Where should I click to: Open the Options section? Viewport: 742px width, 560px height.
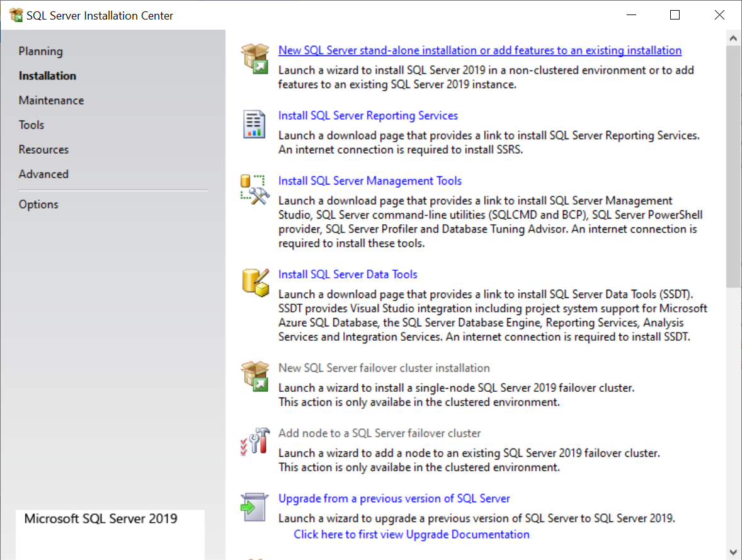point(38,205)
